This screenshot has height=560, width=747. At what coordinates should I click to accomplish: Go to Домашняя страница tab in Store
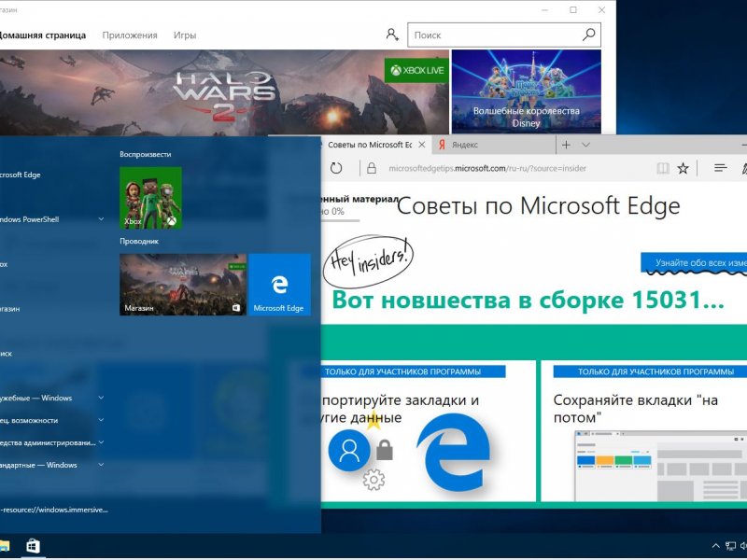tap(42, 35)
